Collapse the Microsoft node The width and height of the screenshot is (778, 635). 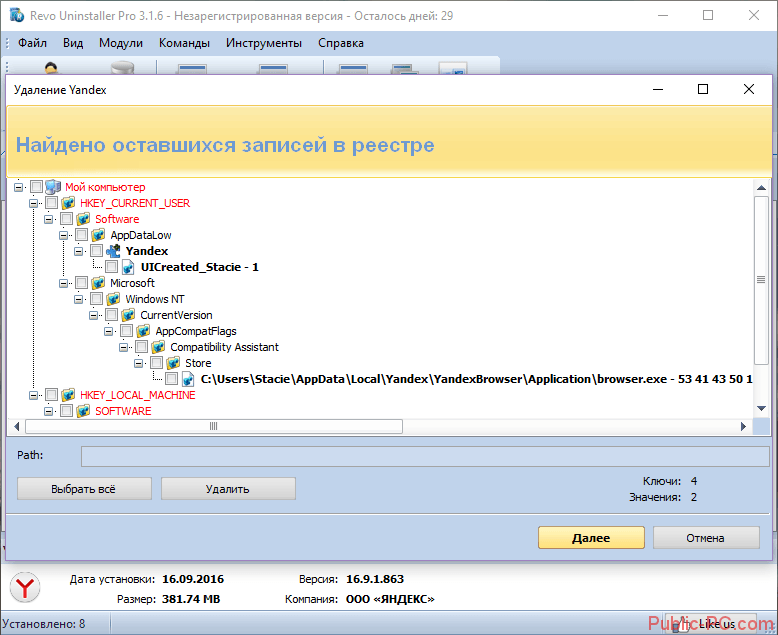point(63,283)
